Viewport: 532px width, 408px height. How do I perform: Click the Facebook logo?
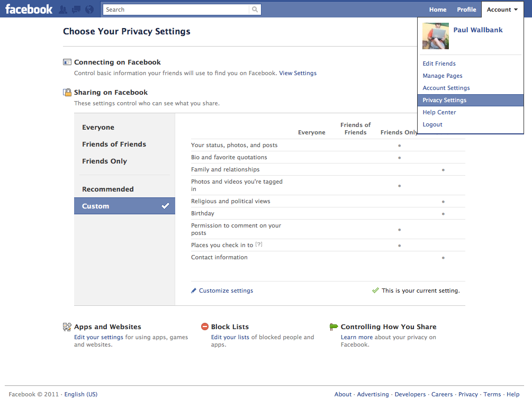click(29, 9)
